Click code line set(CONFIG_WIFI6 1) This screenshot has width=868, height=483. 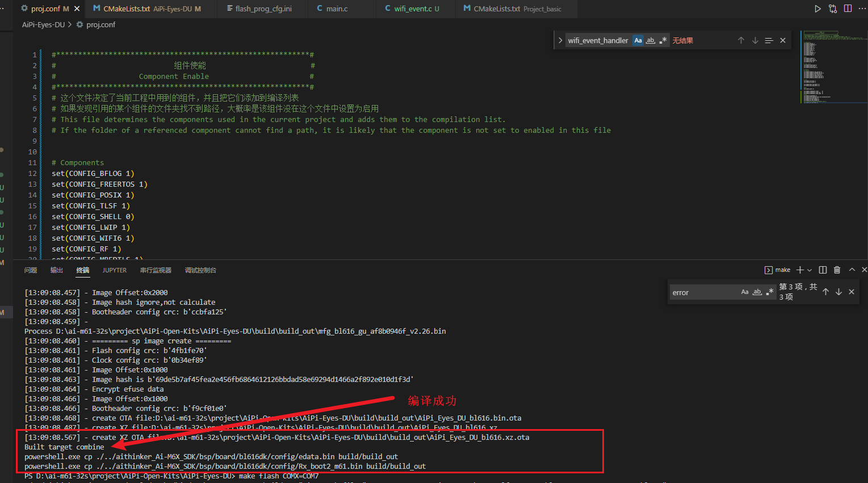[93, 238]
